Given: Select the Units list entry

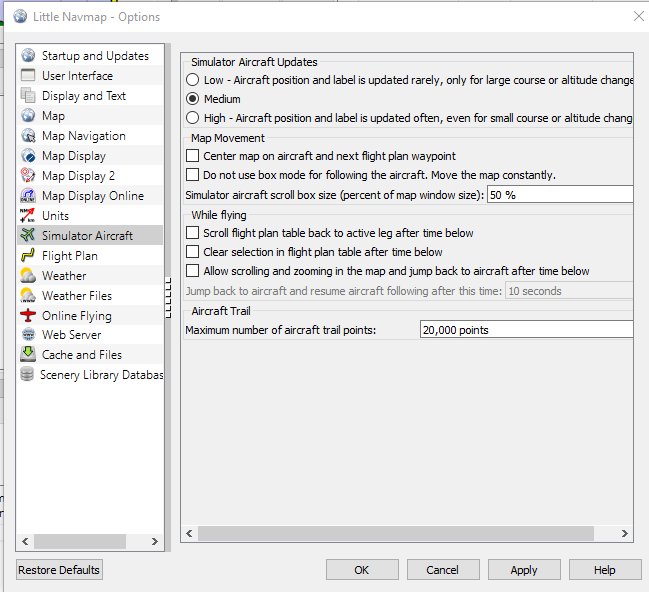Looking at the screenshot, I should [91, 215].
